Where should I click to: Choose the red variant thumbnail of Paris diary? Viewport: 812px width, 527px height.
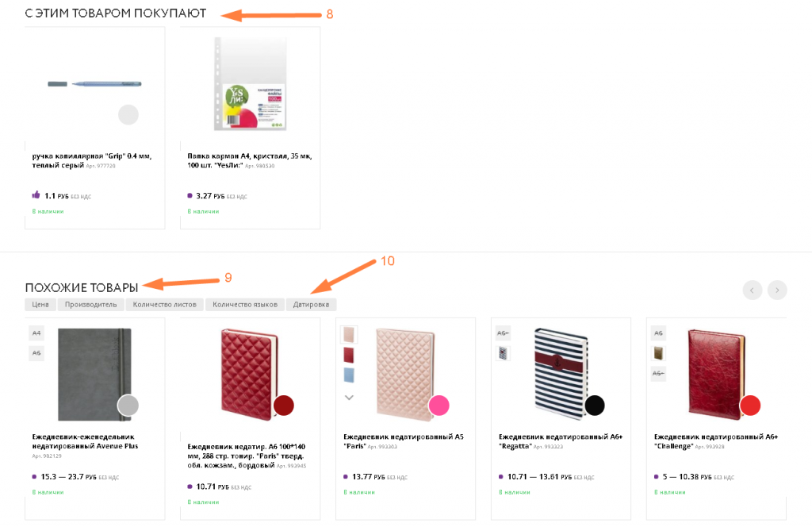point(349,355)
